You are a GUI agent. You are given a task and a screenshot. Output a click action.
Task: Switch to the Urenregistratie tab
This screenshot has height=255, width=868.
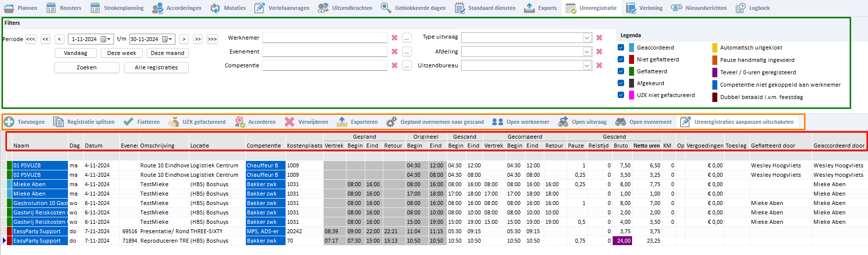(x=591, y=8)
